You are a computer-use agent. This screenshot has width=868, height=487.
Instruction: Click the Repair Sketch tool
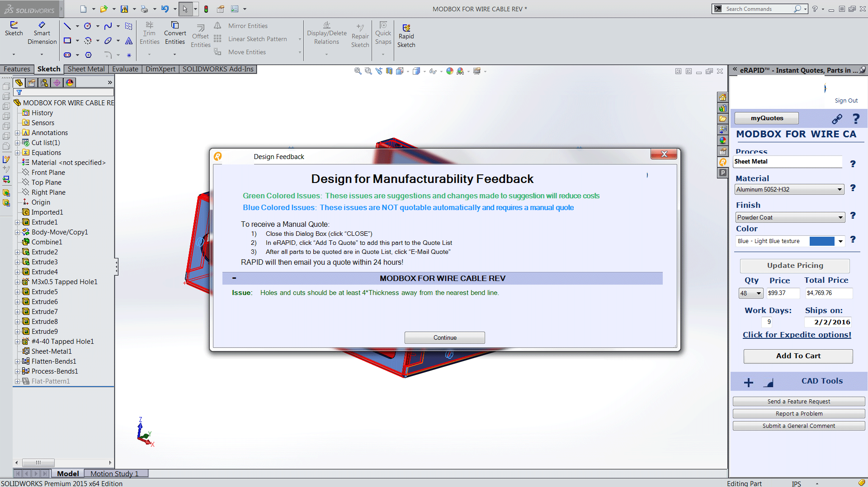click(x=360, y=36)
